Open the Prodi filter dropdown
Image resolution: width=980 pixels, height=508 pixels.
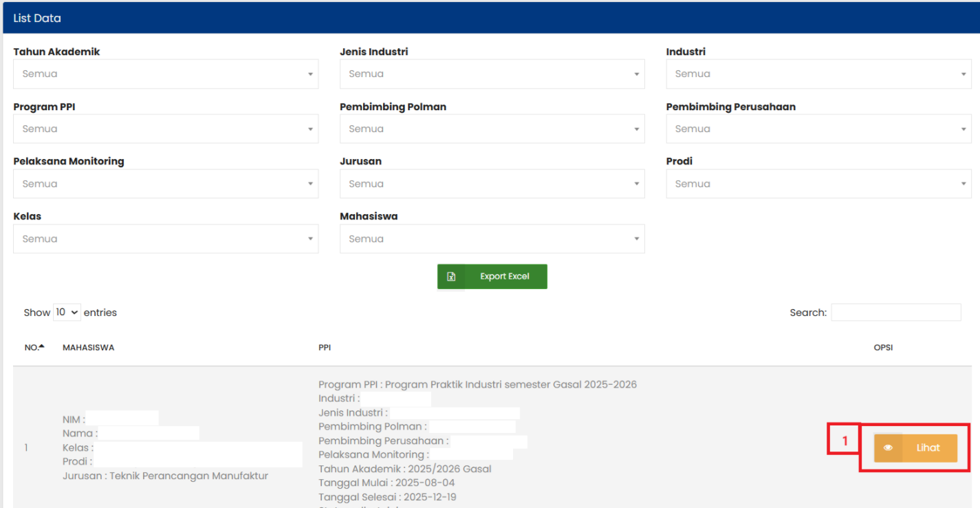click(x=818, y=184)
